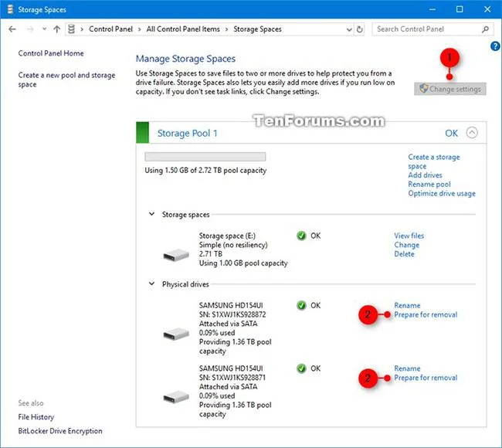Open the recent locations dropdown arrow
Image resolution: width=502 pixels, height=448 pixels.
pyautogui.click(x=44, y=29)
